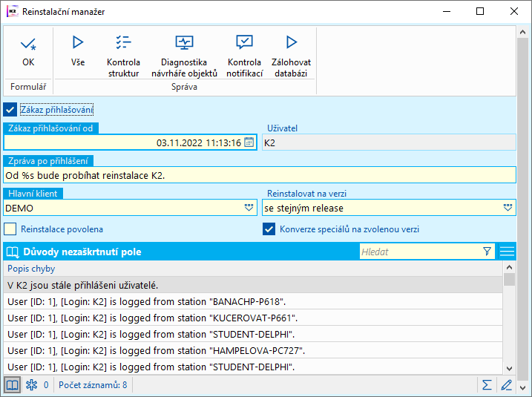This screenshot has height=397, width=532.
Task: Open calendar picker in date field
Action: (249, 142)
